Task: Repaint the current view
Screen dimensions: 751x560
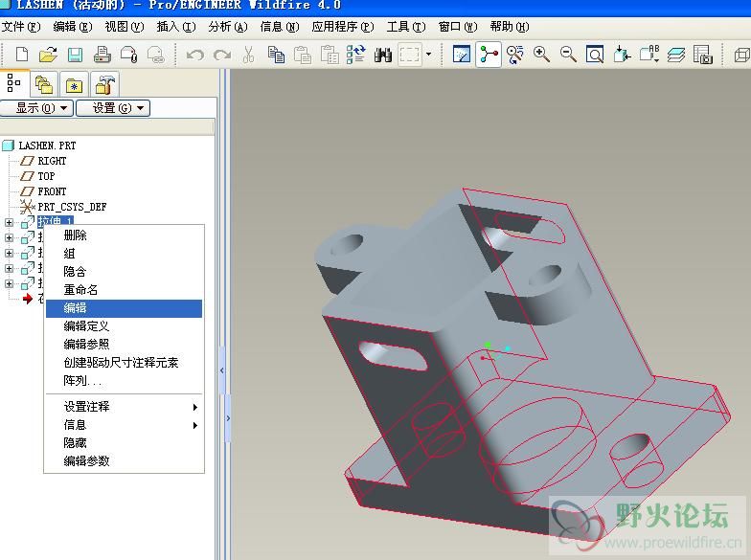Action: tap(462, 55)
